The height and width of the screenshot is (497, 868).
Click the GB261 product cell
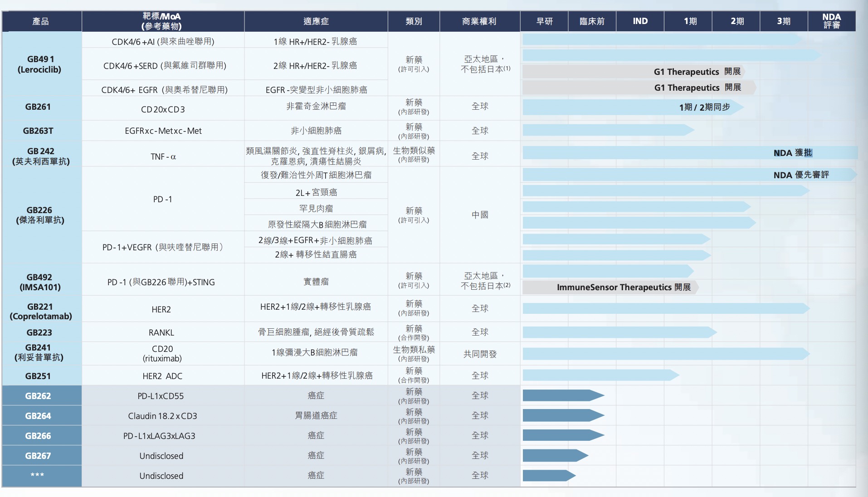(x=42, y=107)
